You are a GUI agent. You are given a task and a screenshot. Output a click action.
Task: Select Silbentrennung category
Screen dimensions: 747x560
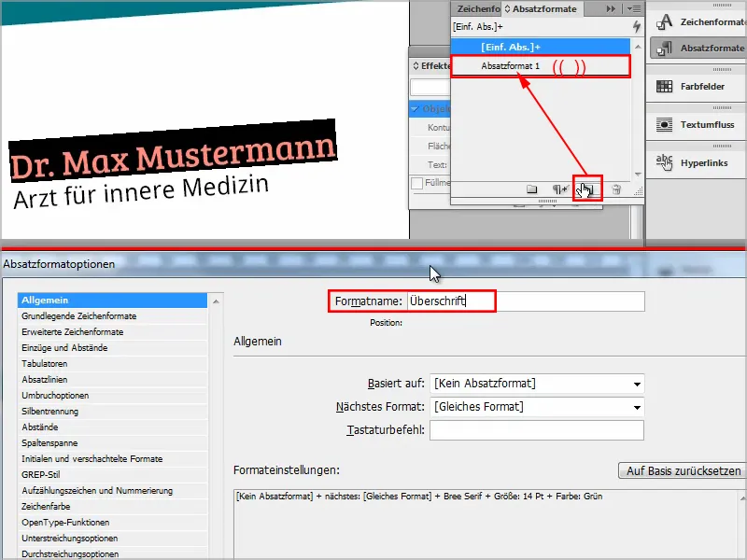(x=112, y=412)
